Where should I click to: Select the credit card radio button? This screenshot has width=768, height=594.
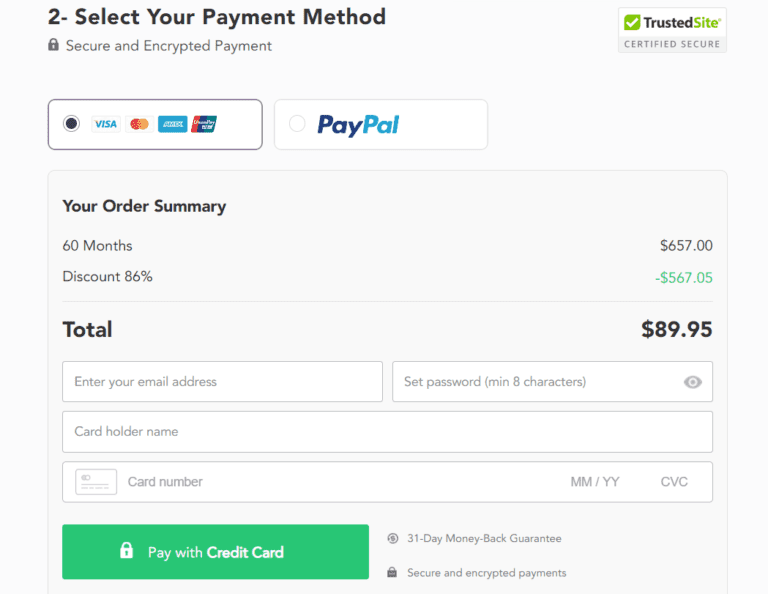click(71, 124)
